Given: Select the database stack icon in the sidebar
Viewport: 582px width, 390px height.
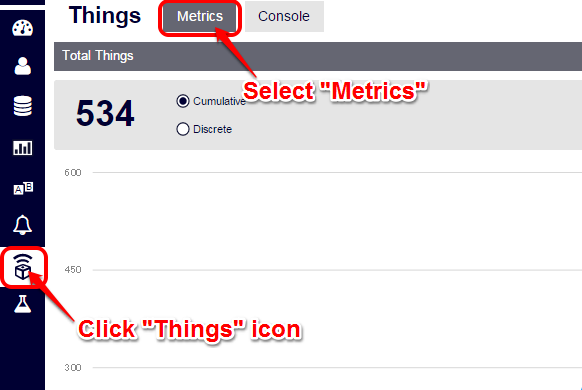Looking at the screenshot, I should coord(23,106).
